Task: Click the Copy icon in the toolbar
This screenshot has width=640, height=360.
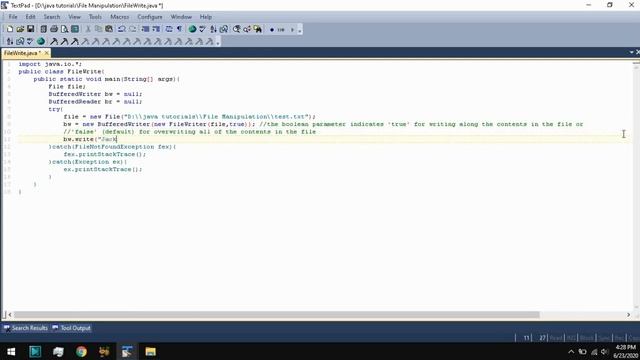Action: 98,29
